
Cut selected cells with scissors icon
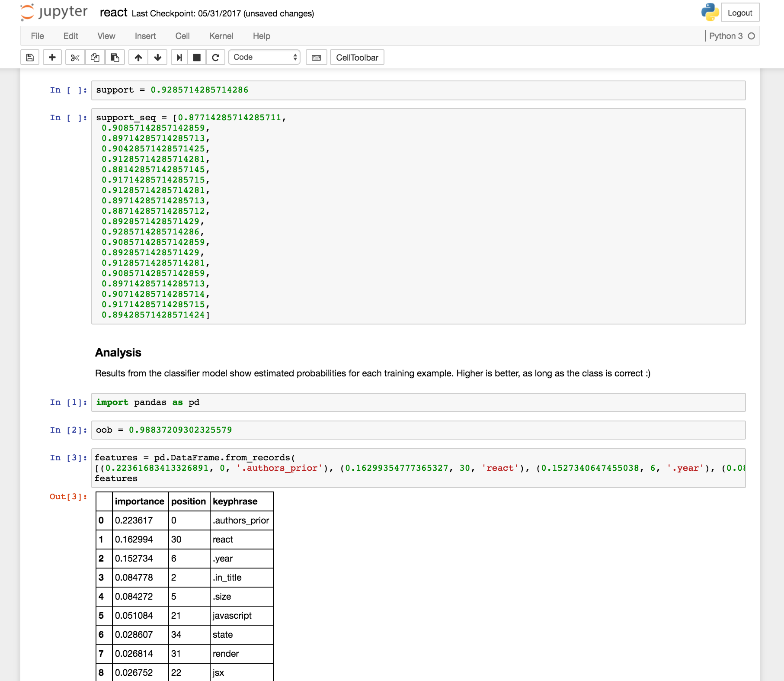pos(75,58)
